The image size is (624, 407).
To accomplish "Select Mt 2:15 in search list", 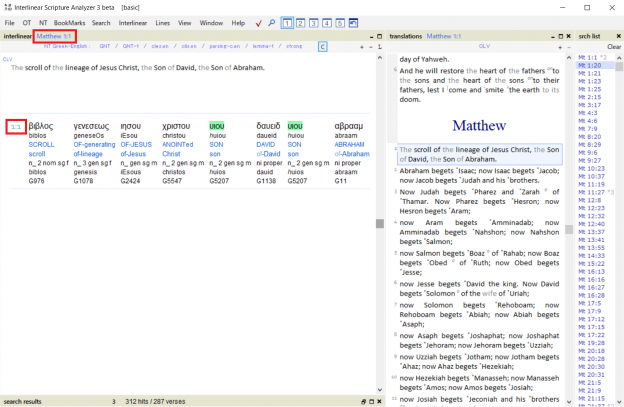I will point(590,97).
